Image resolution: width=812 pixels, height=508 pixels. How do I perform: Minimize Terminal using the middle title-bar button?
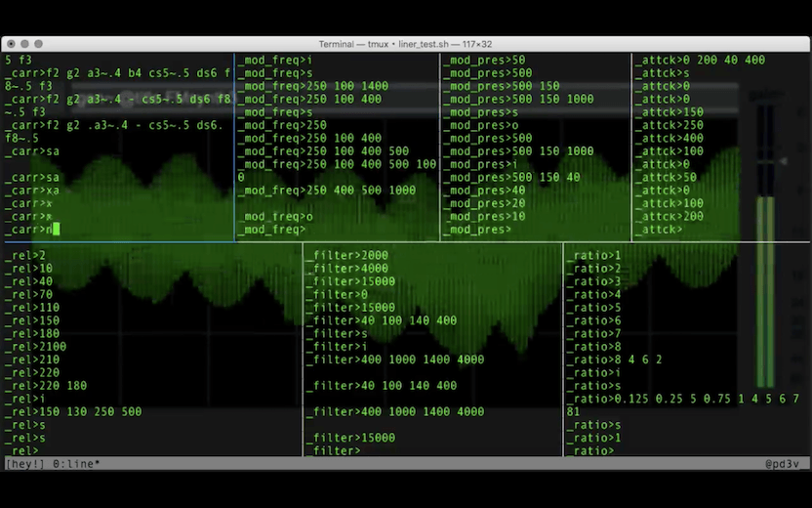[x=24, y=44]
